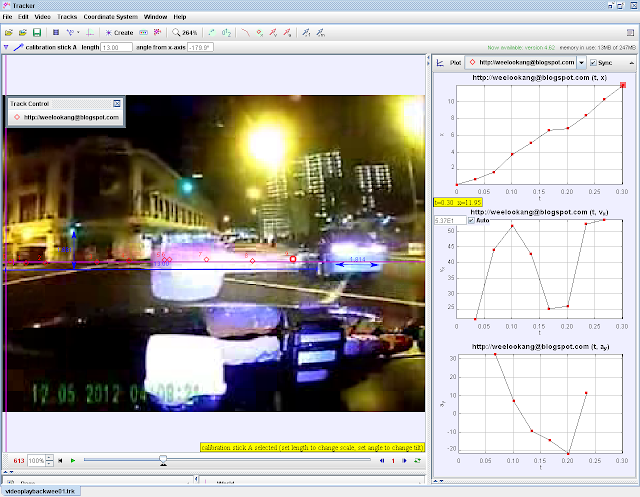
Task: Open the Coordinate System menu
Action: pyautogui.click(x=111, y=17)
